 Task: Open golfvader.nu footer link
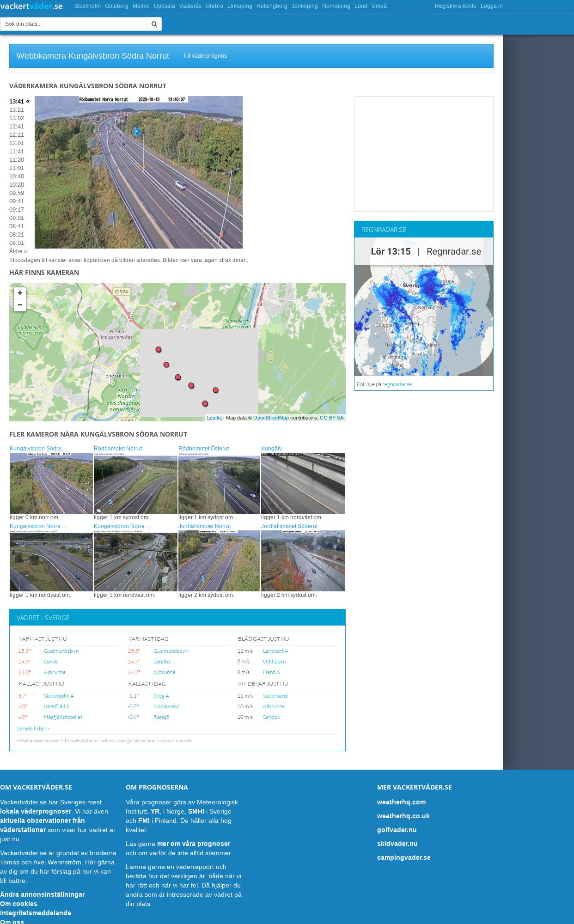(x=397, y=830)
